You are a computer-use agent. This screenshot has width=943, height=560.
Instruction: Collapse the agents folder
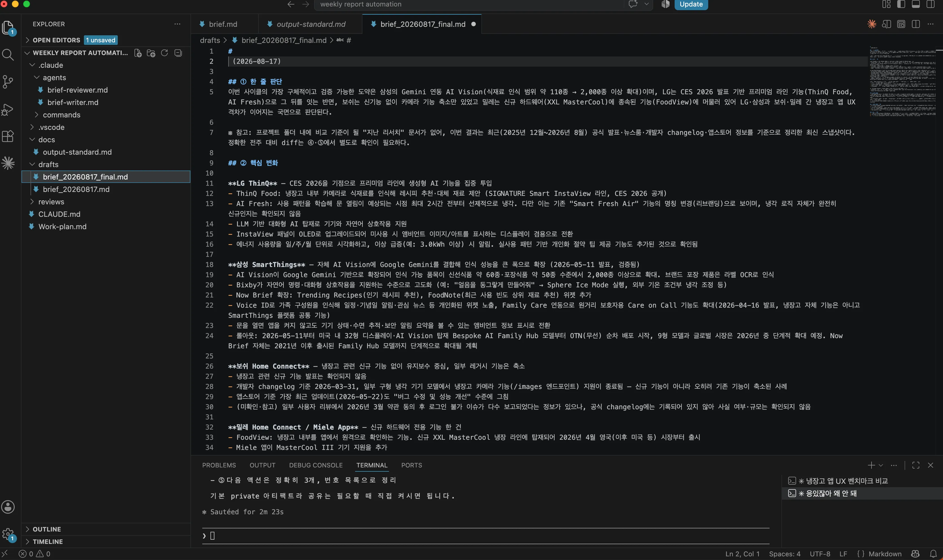[x=37, y=78]
